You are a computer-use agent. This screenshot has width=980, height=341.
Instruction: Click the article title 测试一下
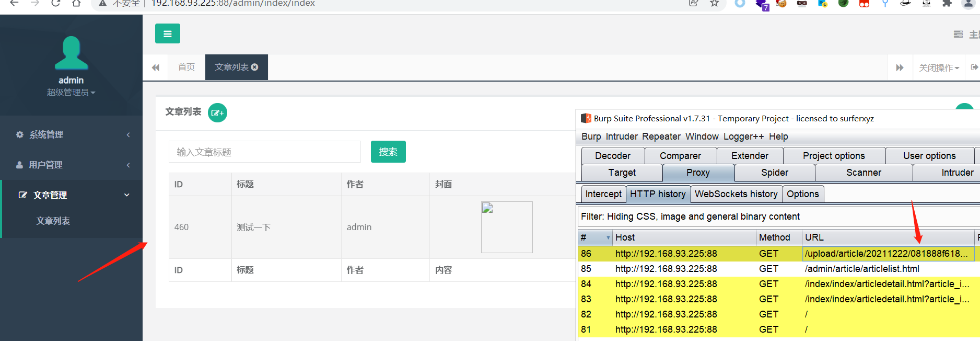click(x=253, y=227)
